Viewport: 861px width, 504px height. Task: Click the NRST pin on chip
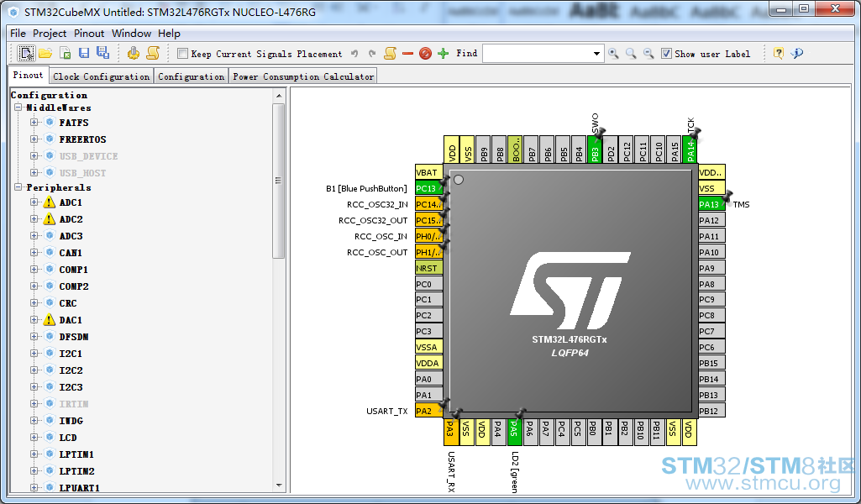click(429, 268)
